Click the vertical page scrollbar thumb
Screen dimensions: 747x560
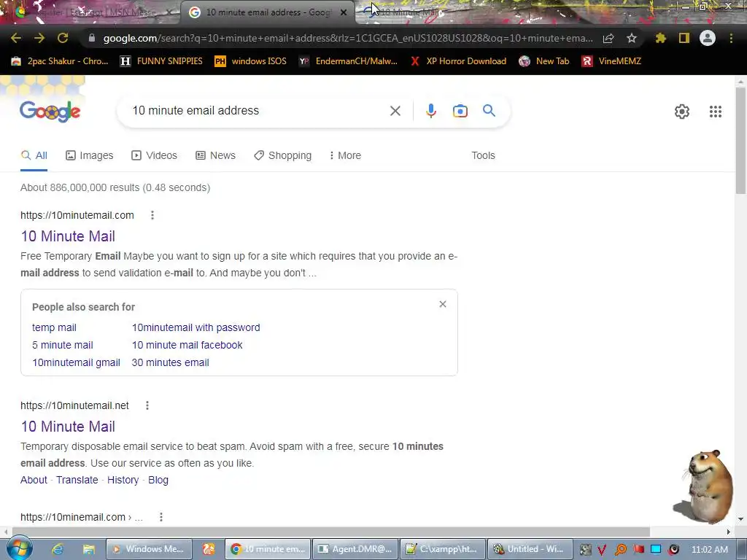(x=740, y=141)
